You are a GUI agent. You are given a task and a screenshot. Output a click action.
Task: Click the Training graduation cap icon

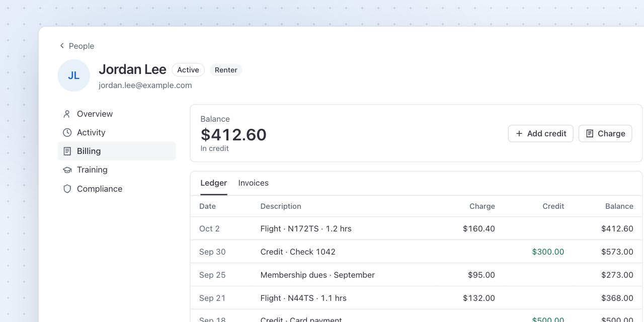pyautogui.click(x=67, y=170)
